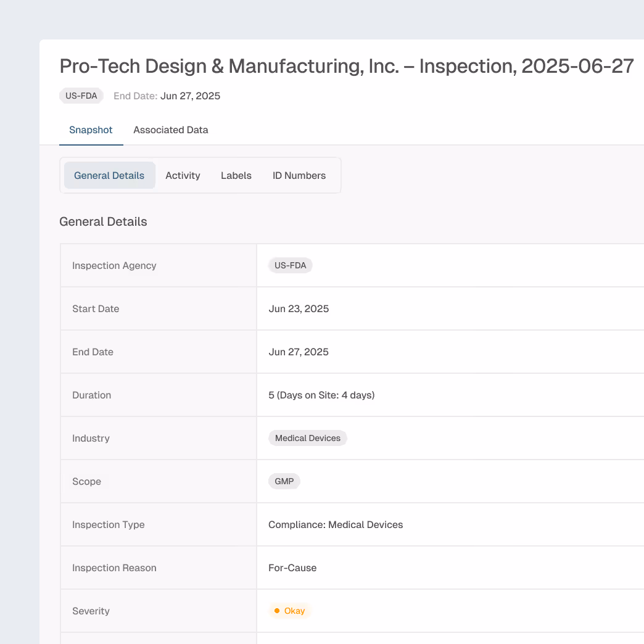
Task: Open the Labels section
Action: (236, 175)
